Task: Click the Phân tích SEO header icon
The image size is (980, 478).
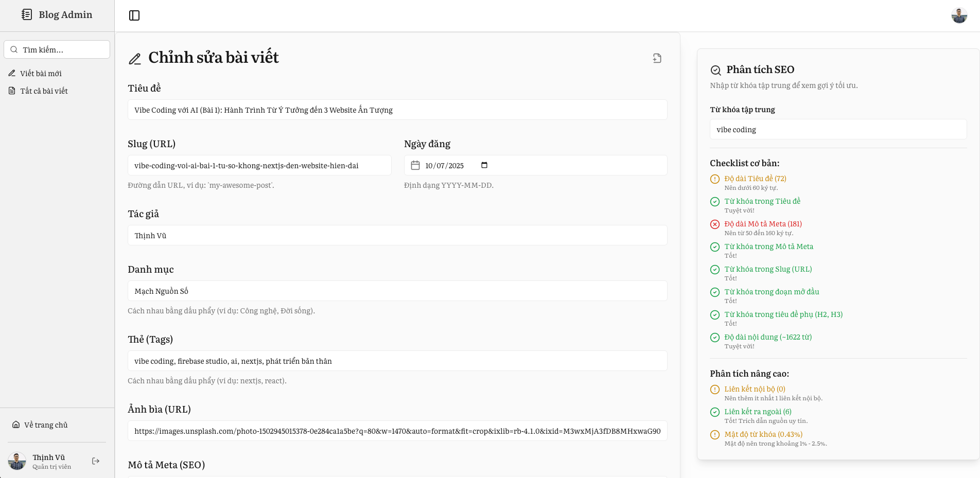Action: [715, 70]
